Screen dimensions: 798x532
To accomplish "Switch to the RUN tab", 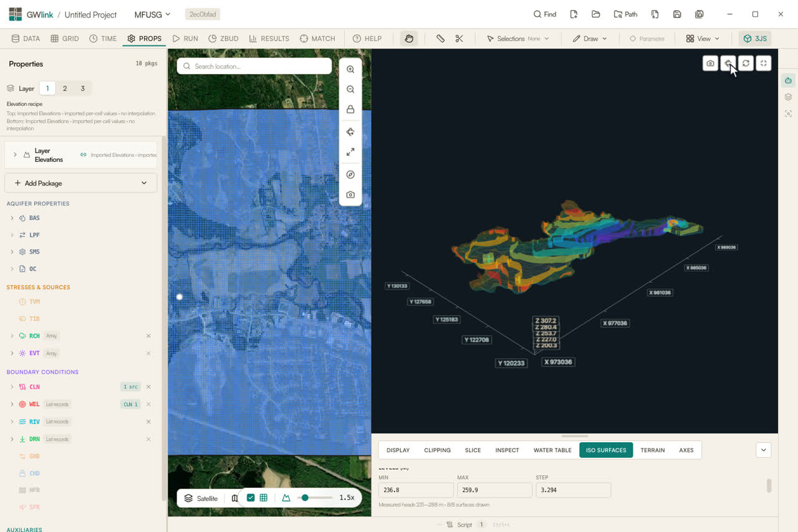I will [x=185, y=39].
